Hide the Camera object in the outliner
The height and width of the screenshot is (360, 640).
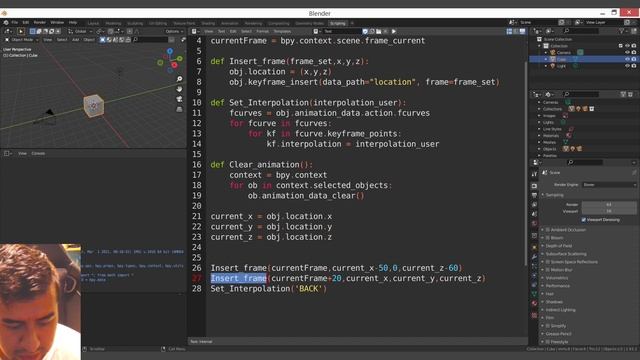(x=627, y=52)
